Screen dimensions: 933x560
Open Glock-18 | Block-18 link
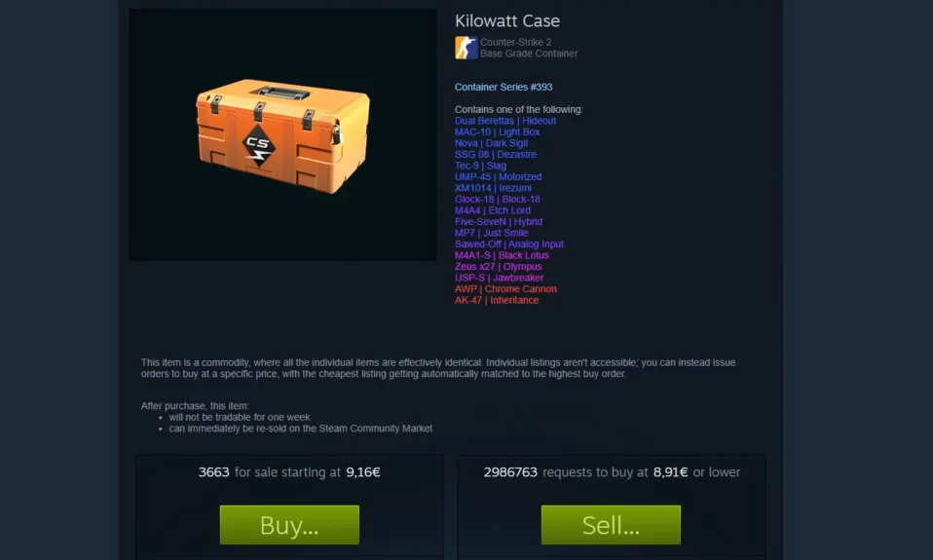[498, 200]
